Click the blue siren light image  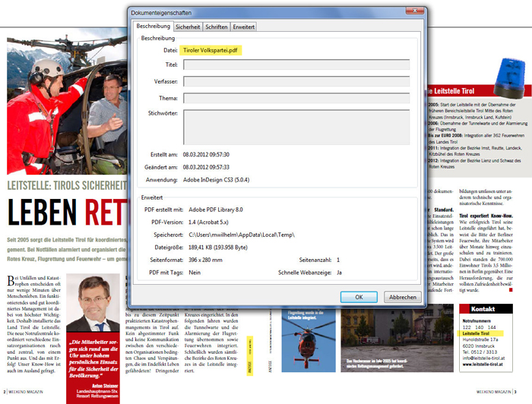509,79
